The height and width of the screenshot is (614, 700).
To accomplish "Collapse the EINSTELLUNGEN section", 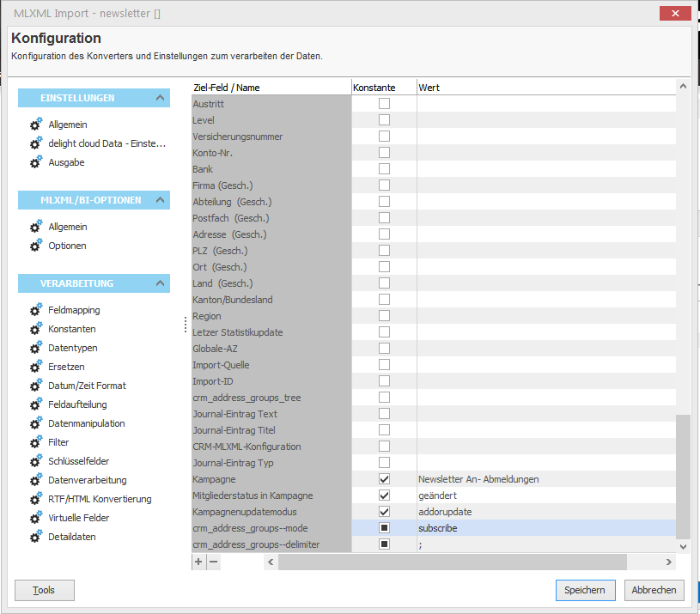I will coord(158,98).
